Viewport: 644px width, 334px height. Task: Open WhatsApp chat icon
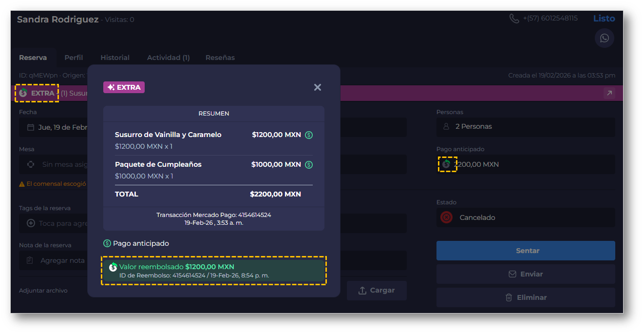(604, 38)
